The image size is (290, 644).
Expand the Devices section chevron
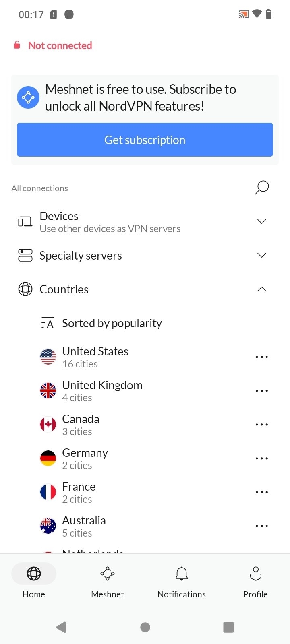click(262, 221)
